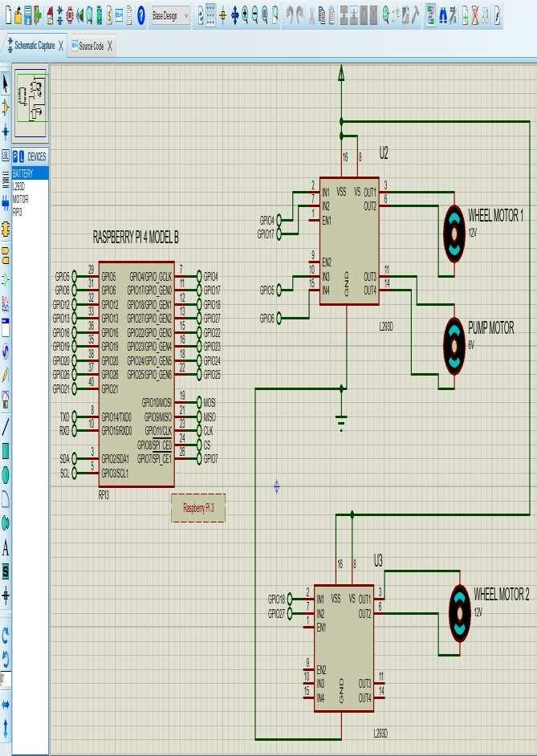
Task: Choose the Junction Dot mode tool
Action: (x=6, y=131)
